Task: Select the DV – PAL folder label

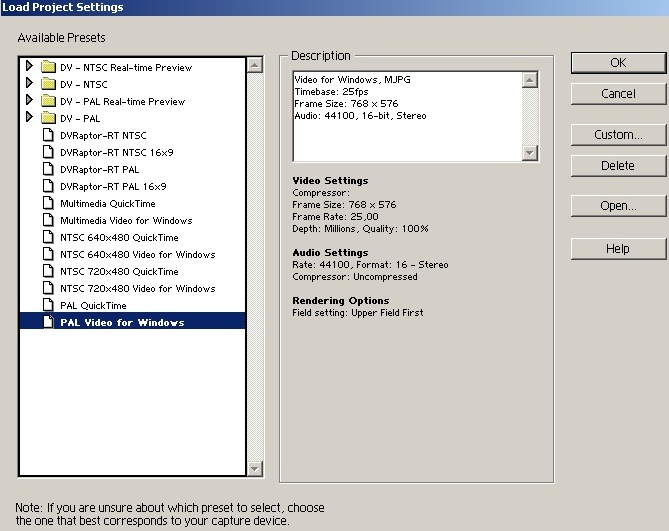Action: click(80, 119)
